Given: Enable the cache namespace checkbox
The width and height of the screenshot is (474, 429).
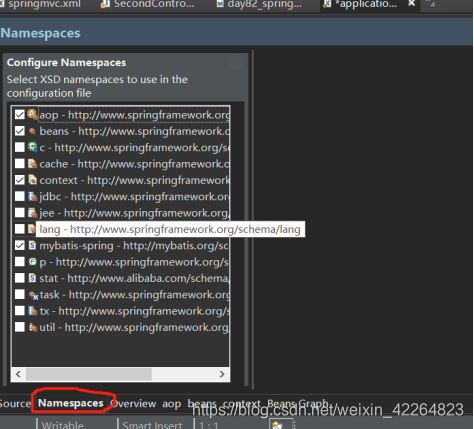Looking at the screenshot, I should 20,164.
